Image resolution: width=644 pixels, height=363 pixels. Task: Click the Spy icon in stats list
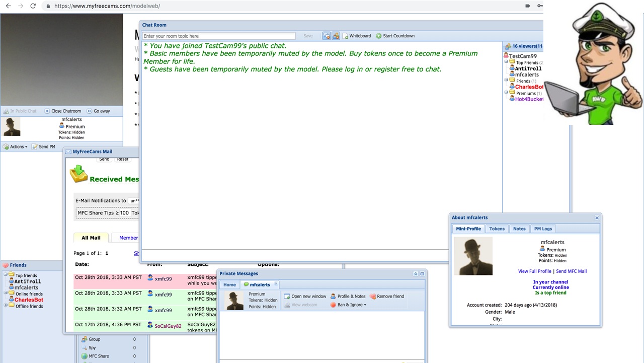[x=85, y=348]
